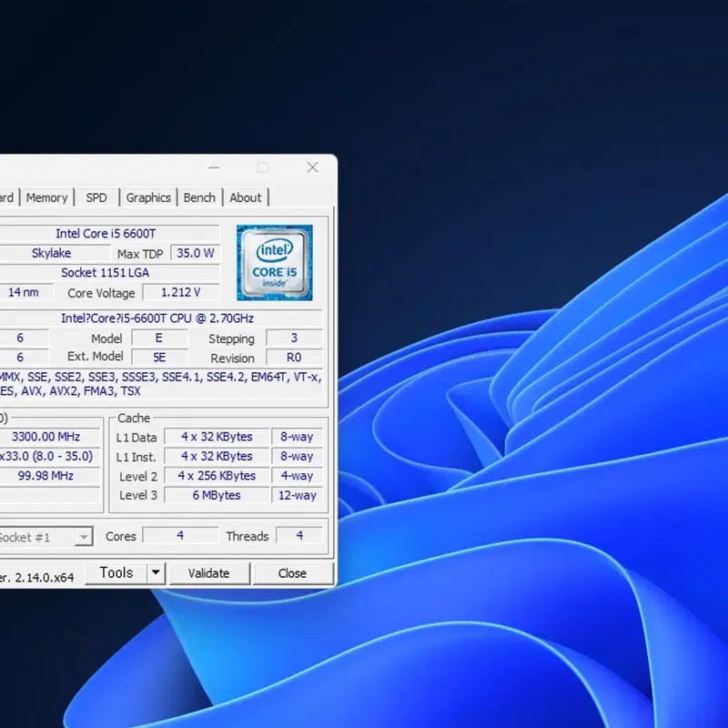Click the Threads count value
The image size is (728, 728).
[299, 535]
